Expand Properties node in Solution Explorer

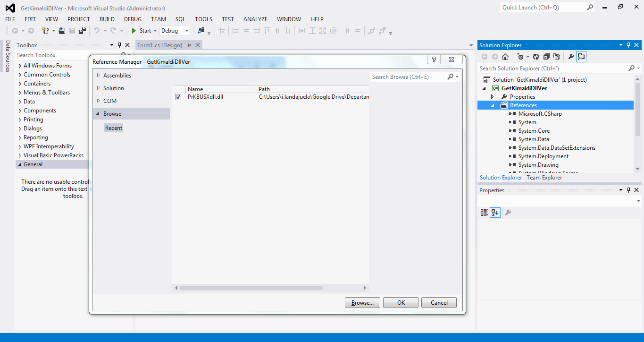(x=493, y=96)
